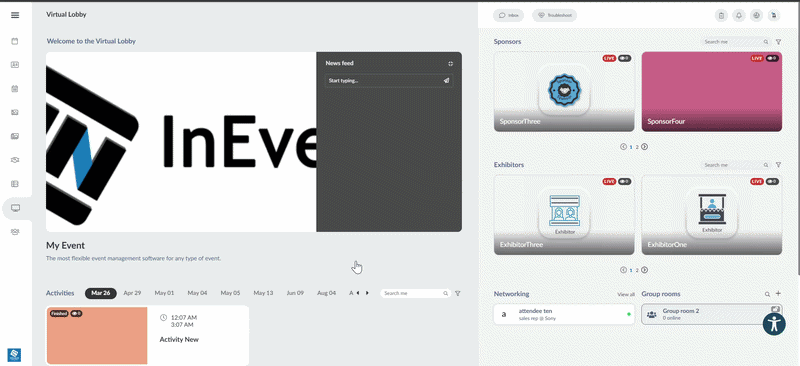Click Activities search magnifier icon

(445, 294)
